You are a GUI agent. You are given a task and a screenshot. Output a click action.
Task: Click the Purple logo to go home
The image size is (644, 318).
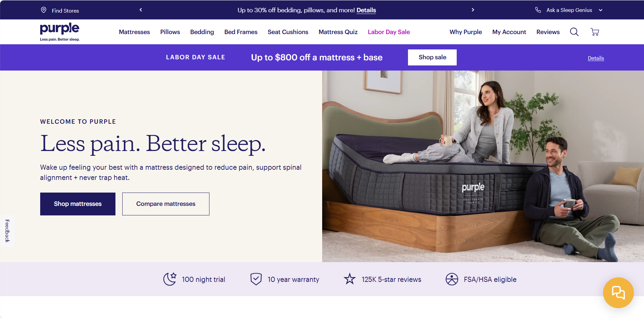[60, 32]
